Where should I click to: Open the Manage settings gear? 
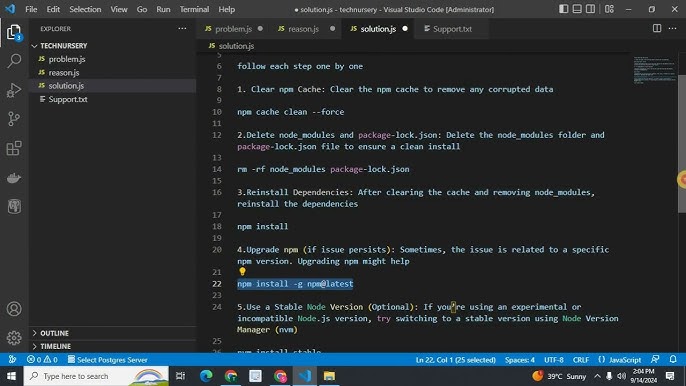tap(14, 338)
